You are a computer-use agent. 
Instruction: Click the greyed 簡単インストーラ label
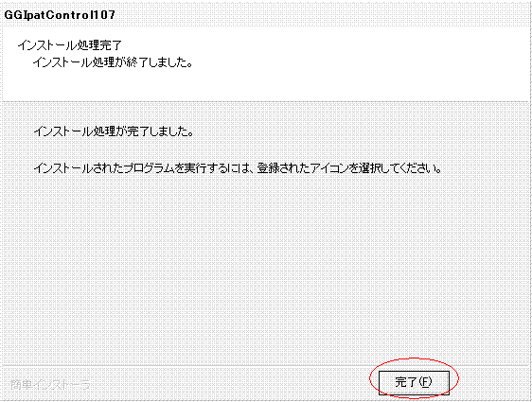point(50,385)
